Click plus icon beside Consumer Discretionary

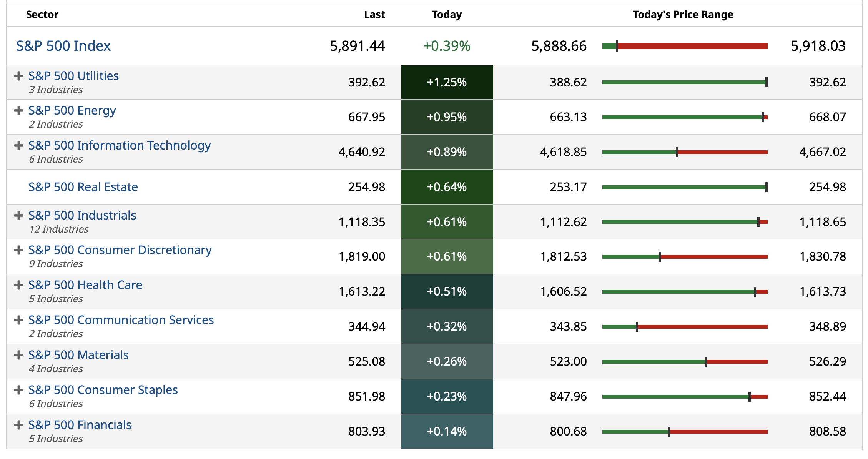tap(18, 250)
